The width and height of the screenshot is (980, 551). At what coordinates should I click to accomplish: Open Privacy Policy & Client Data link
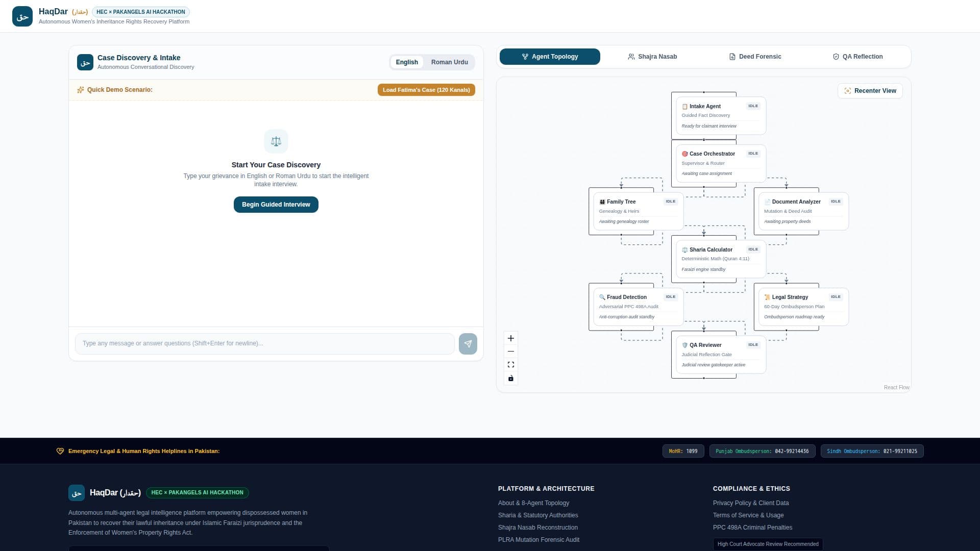[751, 503]
